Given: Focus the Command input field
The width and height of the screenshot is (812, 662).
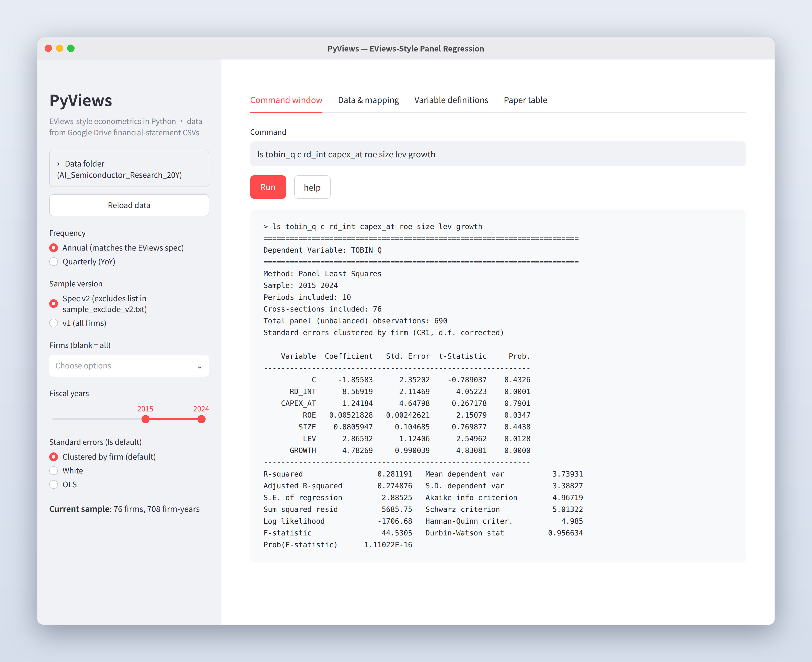Looking at the screenshot, I should pyautogui.click(x=498, y=154).
